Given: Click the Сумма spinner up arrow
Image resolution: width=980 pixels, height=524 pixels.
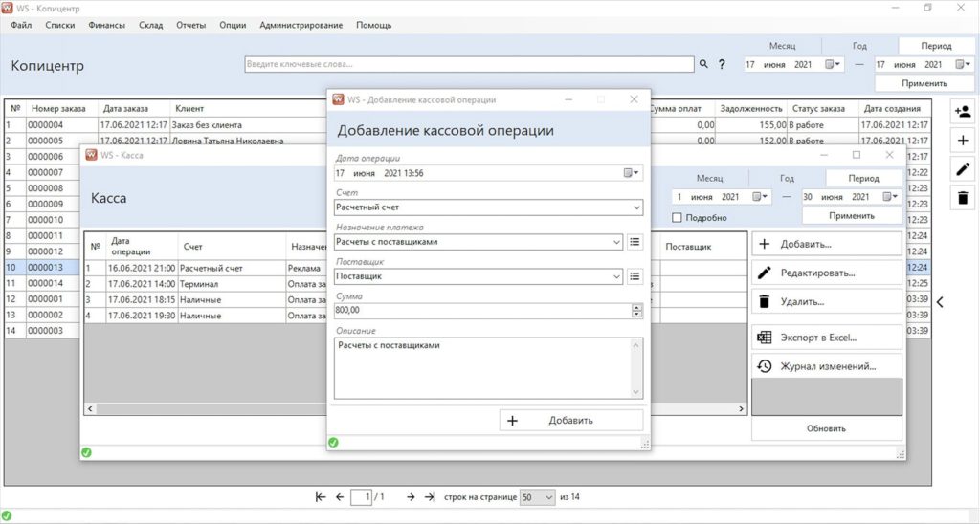Looking at the screenshot, I should 636,307.
